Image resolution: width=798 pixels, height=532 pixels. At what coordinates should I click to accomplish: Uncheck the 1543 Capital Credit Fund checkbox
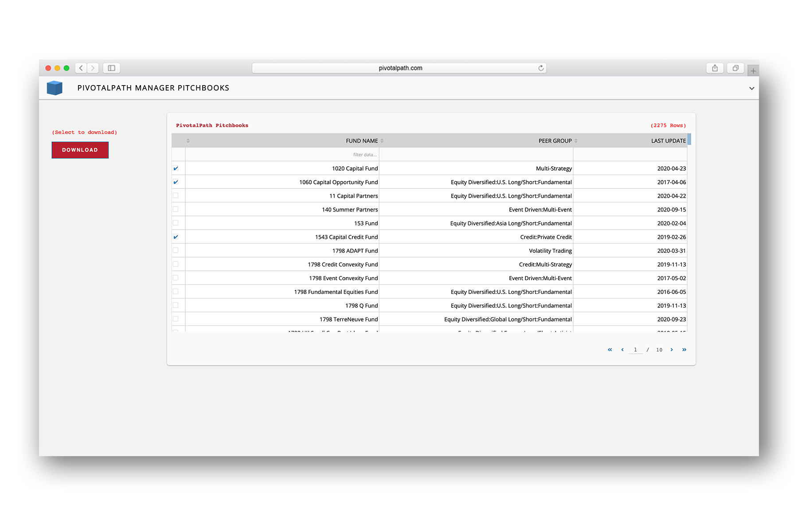pos(176,237)
